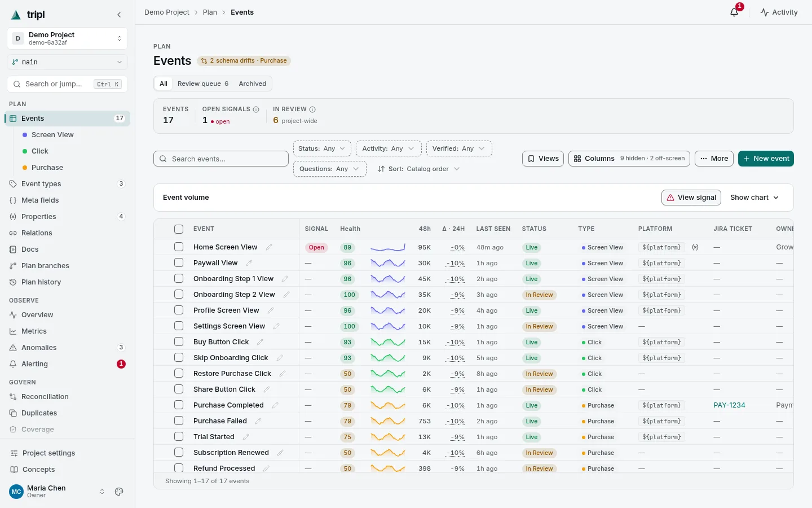Click the edit pencil next to Home Screen View
This screenshot has height=508, width=812.
269,247
